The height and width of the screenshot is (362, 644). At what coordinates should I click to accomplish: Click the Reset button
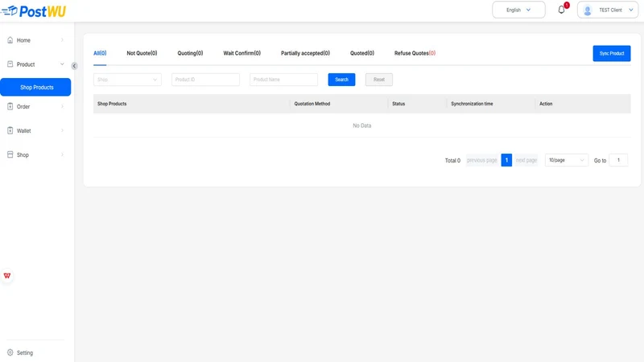coord(379,80)
